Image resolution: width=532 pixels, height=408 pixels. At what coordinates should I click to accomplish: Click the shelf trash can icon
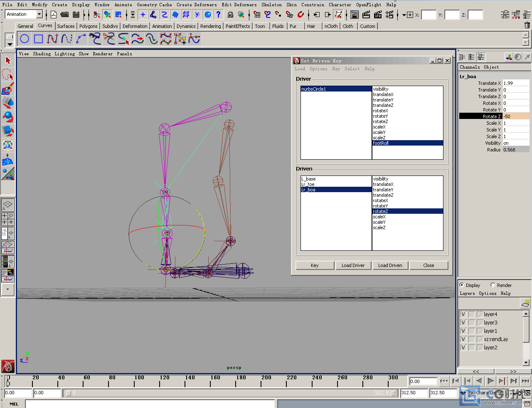pyautogui.click(x=527, y=25)
